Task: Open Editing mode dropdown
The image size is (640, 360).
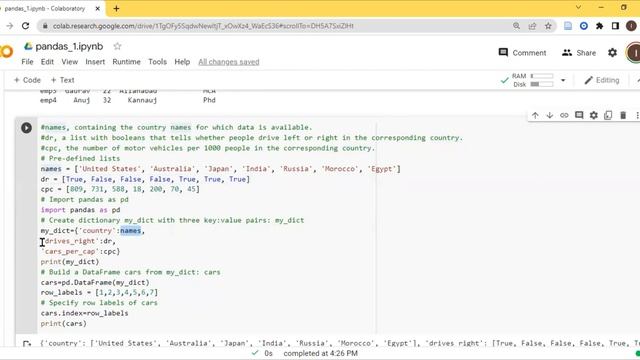Action: tap(602, 80)
